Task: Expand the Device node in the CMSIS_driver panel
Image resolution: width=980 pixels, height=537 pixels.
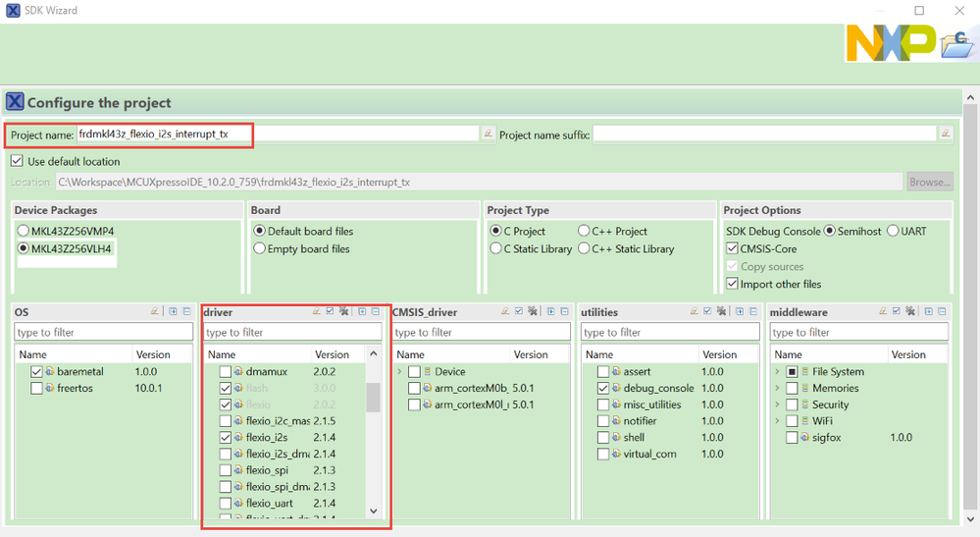Action: click(x=400, y=371)
